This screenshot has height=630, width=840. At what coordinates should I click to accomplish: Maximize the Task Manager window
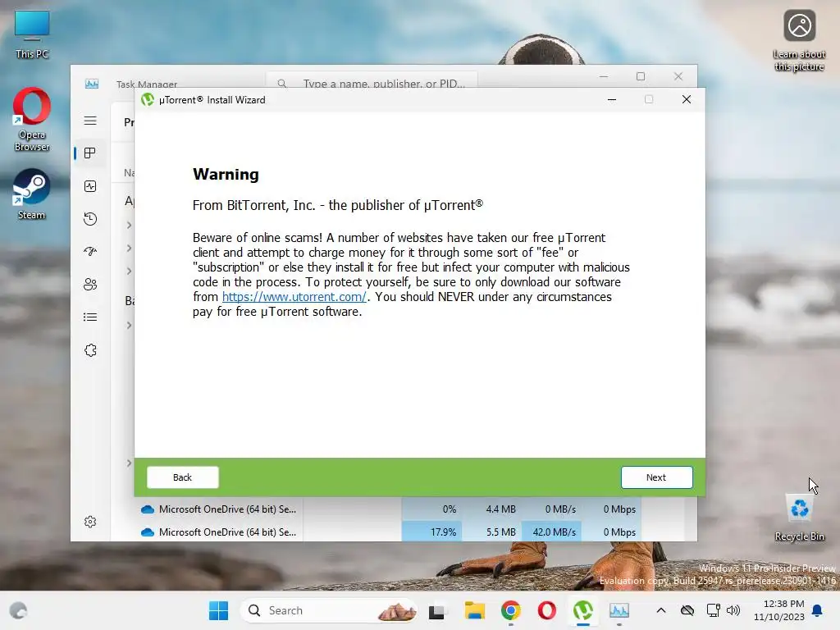(640, 76)
